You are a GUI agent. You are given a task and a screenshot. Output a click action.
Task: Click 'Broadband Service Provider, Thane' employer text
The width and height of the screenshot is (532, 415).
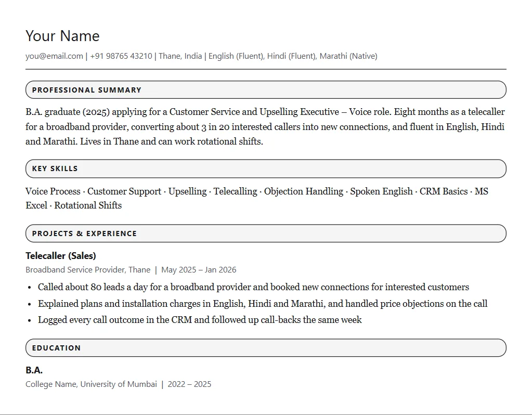click(x=88, y=270)
